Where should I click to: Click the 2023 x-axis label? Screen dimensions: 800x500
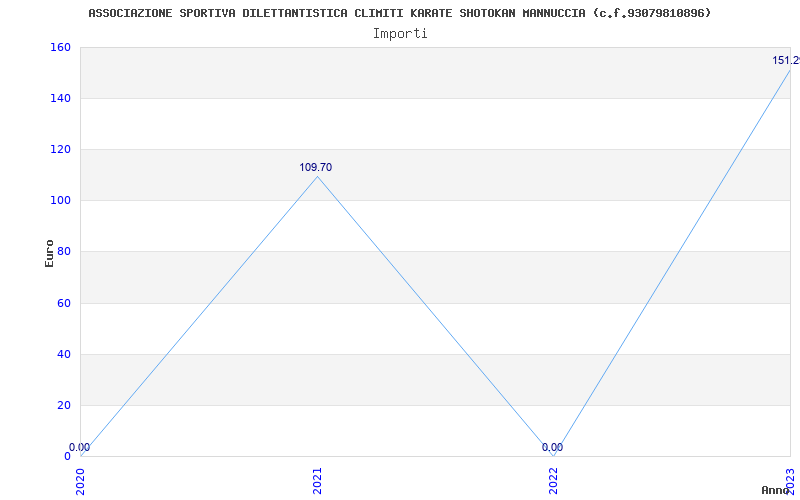point(790,481)
